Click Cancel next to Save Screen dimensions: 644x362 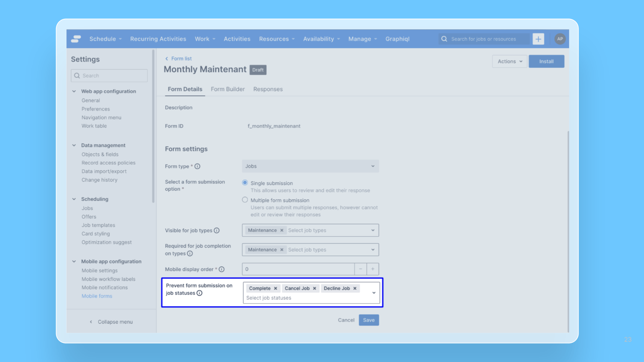(346, 320)
